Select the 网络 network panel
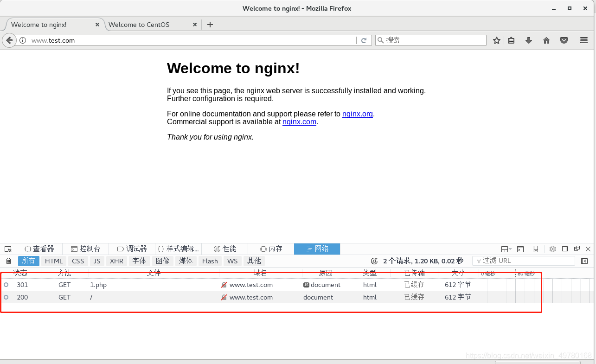This screenshot has width=596, height=364. tap(317, 249)
